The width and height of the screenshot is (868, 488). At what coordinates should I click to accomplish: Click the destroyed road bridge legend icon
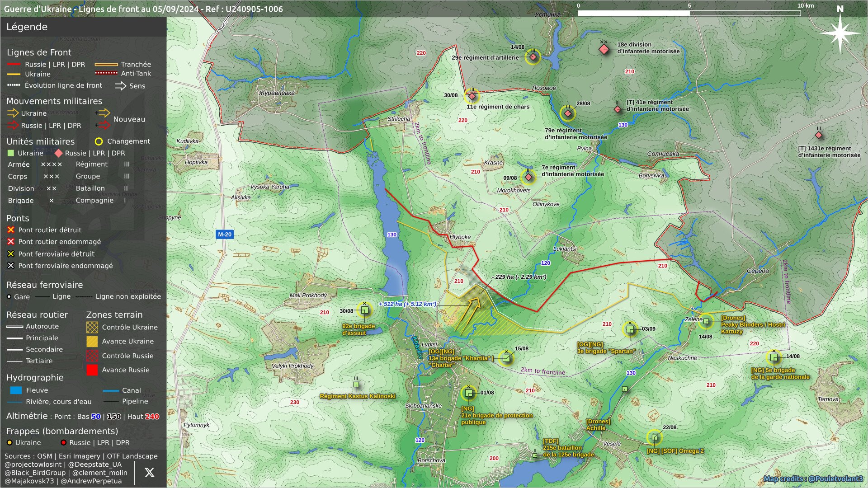pyautogui.click(x=11, y=230)
